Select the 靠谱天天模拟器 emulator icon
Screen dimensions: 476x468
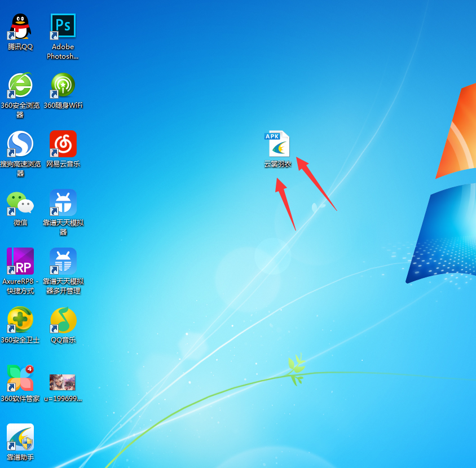pyautogui.click(x=63, y=202)
